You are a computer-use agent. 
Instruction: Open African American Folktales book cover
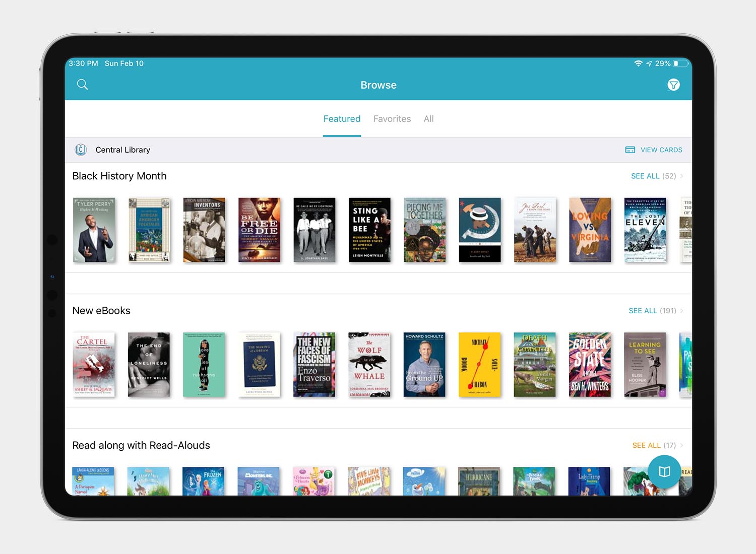(149, 230)
